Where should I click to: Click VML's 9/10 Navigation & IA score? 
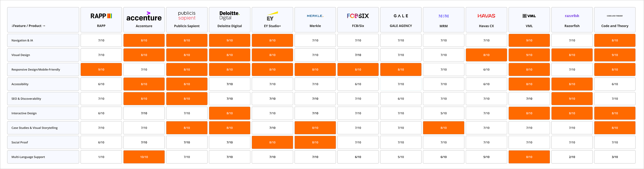529,40
